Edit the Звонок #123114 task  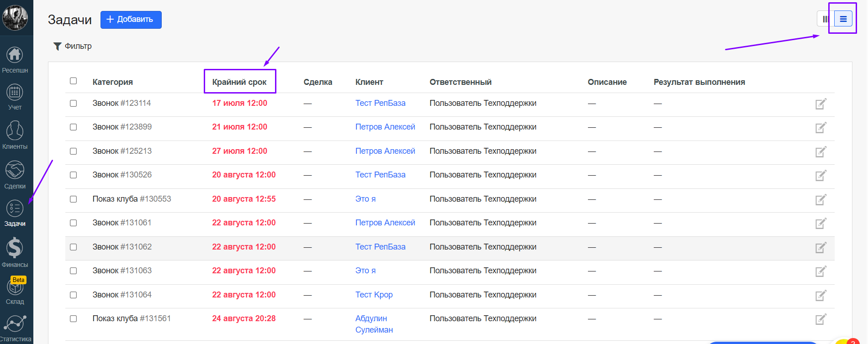coord(820,104)
